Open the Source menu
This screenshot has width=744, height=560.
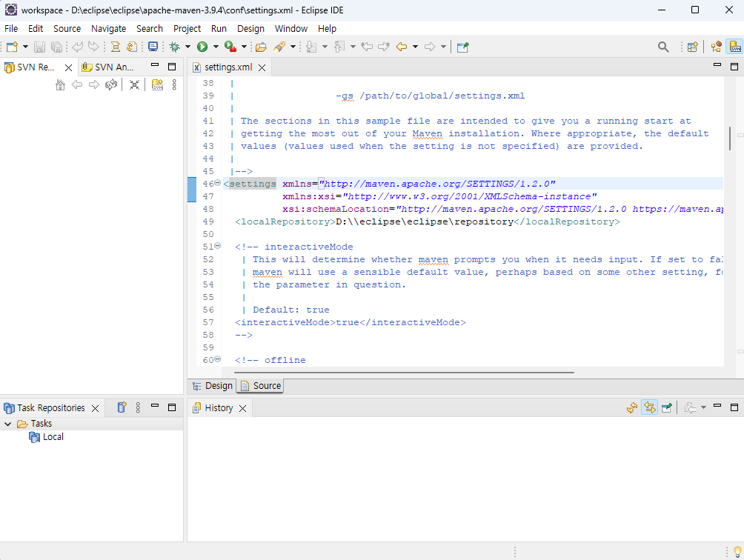pyautogui.click(x=67, y=28)
